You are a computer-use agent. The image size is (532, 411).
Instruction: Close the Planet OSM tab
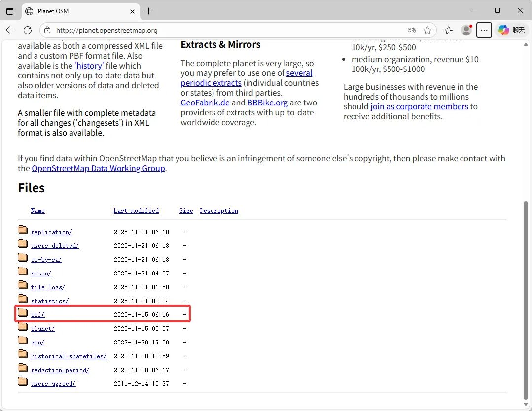pyautogui.click(x=132, y=11)
